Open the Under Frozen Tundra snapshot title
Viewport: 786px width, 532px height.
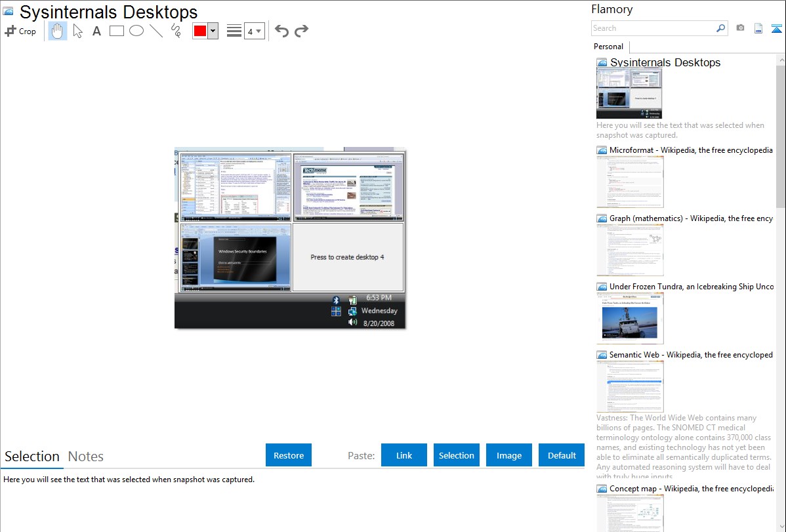[x=692, y=286]
